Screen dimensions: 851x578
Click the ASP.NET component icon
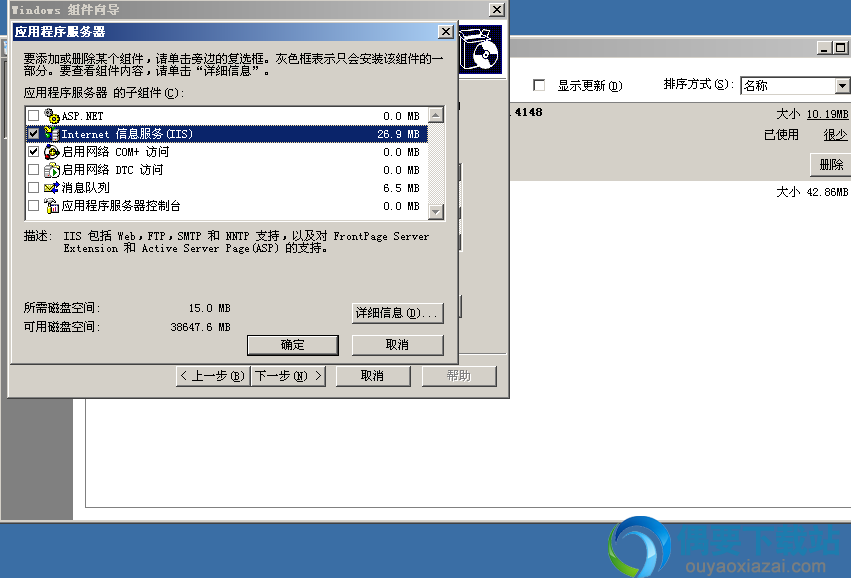click(52, 116)
